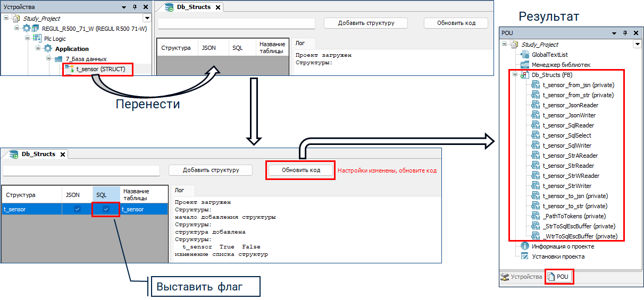Toggle the JSON checkbox for t_sensor row

(77, 209)
